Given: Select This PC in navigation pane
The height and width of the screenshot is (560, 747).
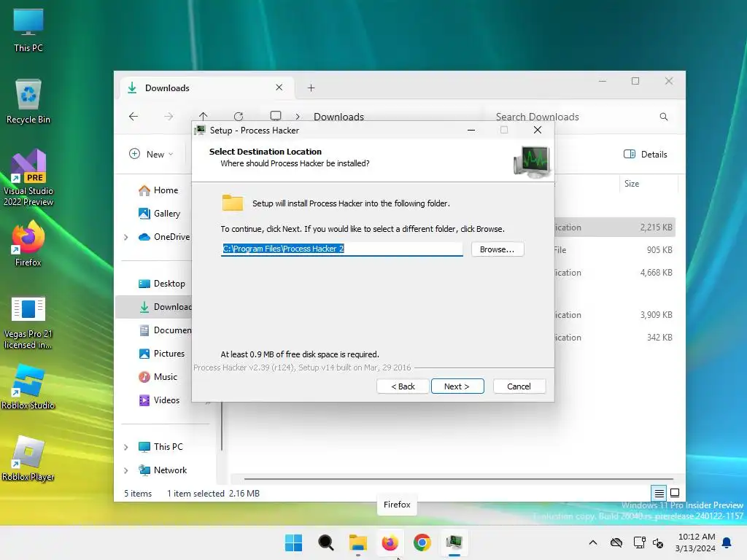Looking at the screenshot, I should tap(160, 447).
